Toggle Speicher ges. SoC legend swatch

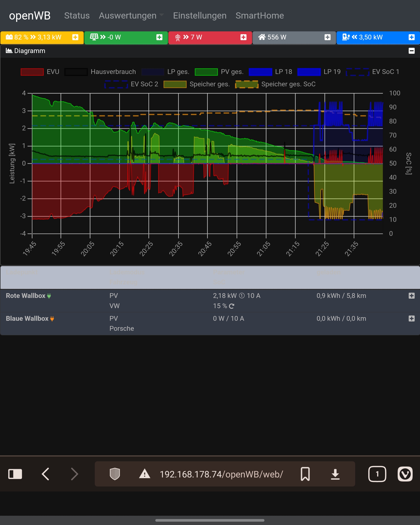coord(247,84)
